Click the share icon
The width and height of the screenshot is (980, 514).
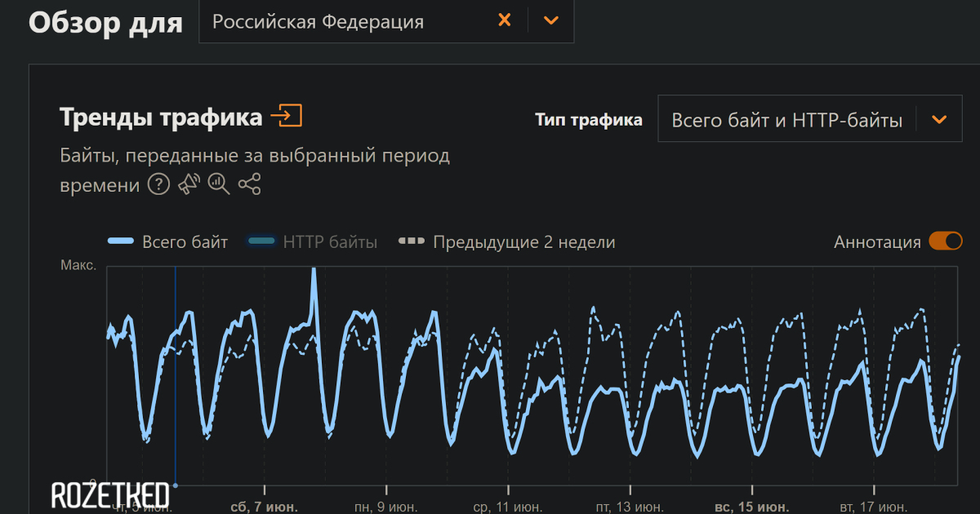point(249,184)
